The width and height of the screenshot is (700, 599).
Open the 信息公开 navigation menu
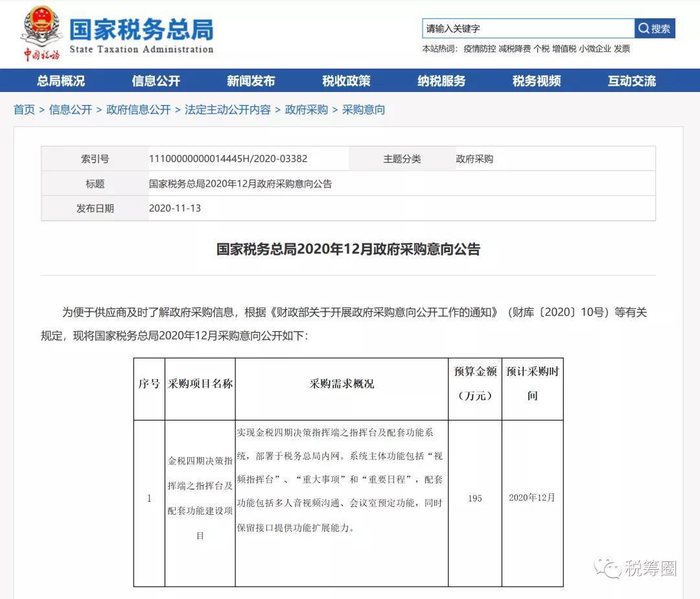pos(156,81)
